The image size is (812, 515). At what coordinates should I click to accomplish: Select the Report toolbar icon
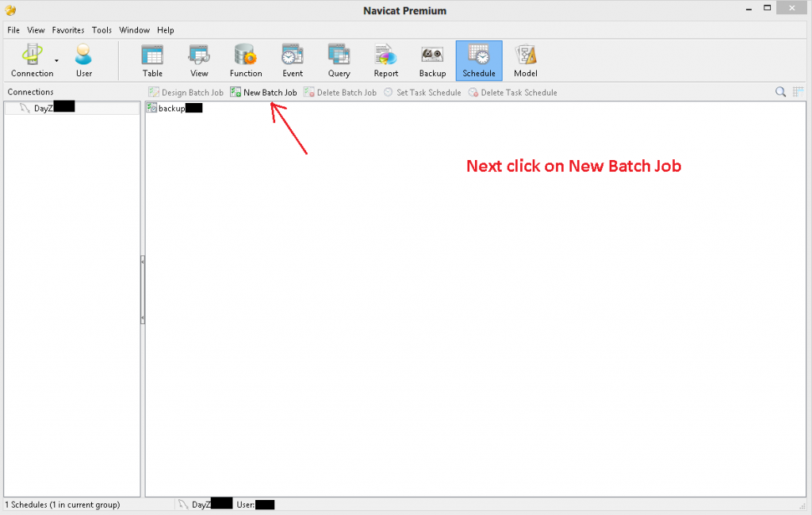tap(386, 61)
